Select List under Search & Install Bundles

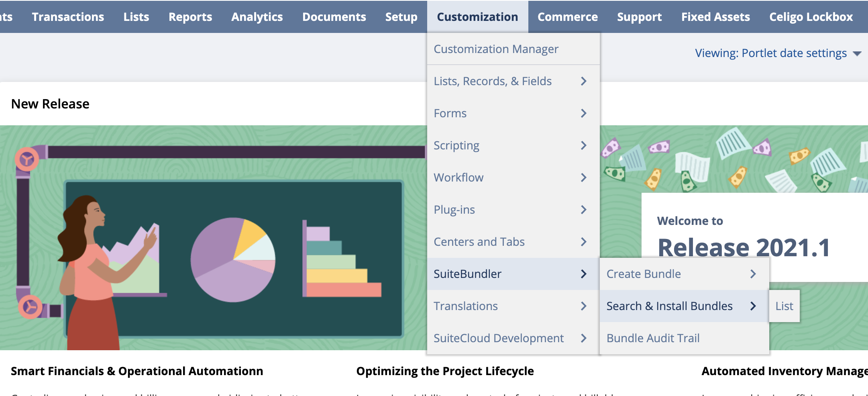784,306
